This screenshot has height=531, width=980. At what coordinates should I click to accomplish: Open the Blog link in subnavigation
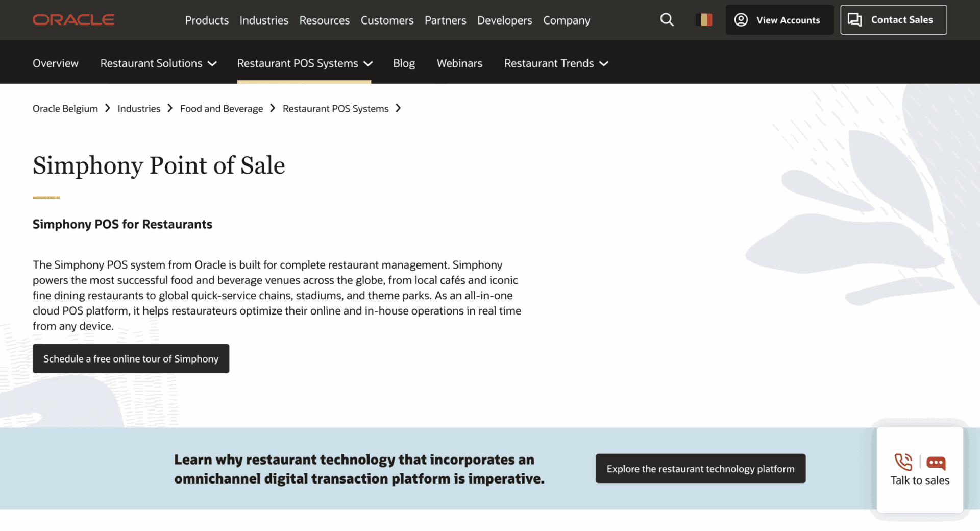(x=404, y=63)
